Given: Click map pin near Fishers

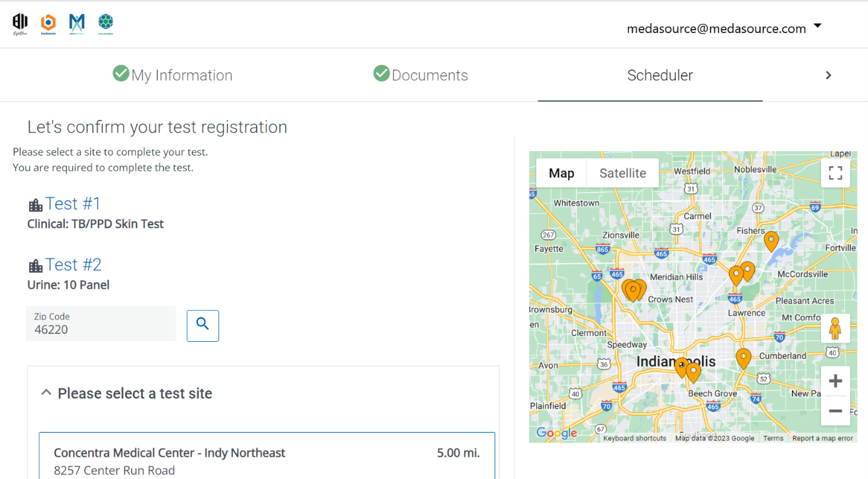Looking at the screenshot, I should pyautogui.click(x=771, y=242).
